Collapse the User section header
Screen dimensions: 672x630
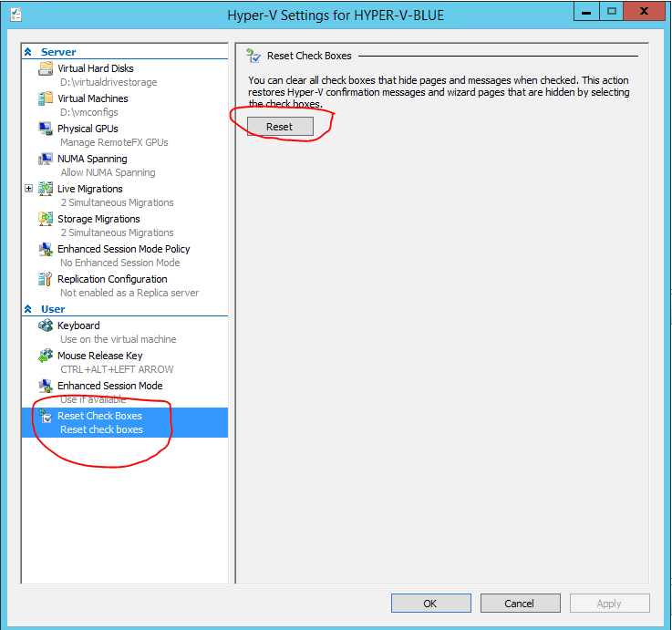pos(28,310)
